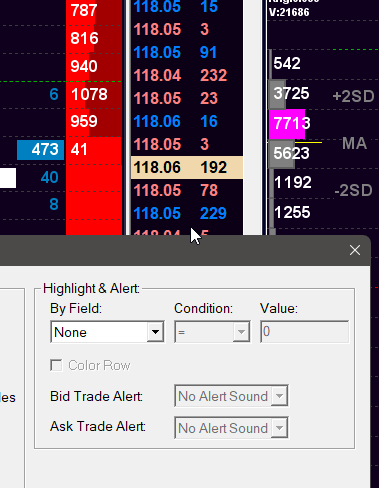
Task: Click the +2SD chart label
Action: point(353,96)
